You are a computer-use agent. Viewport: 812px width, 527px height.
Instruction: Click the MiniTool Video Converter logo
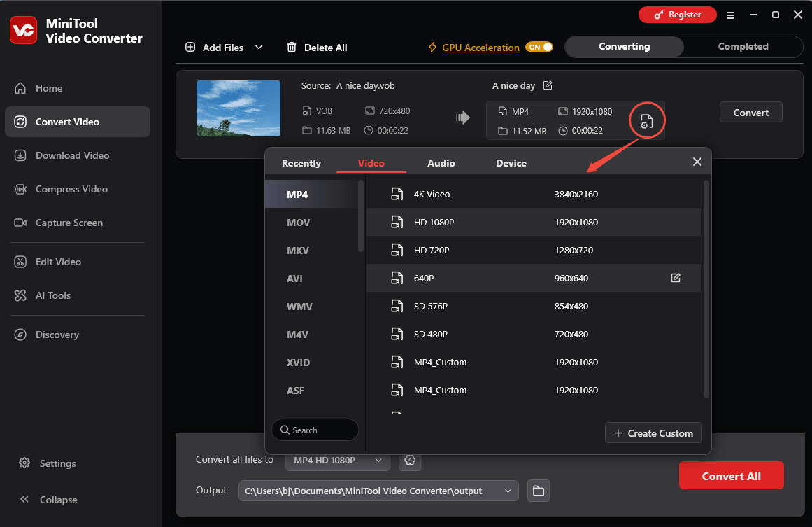23,30
